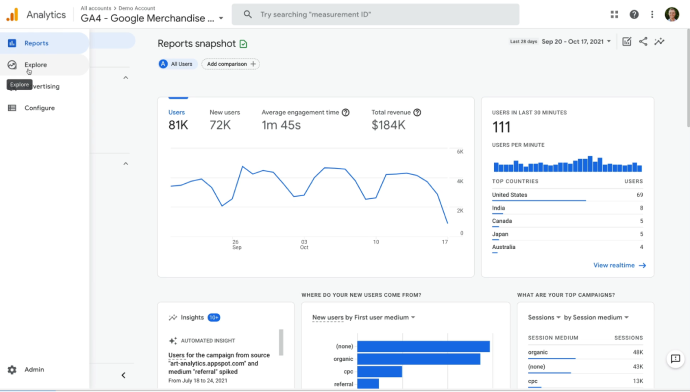This screenshot has height=392, width=690.
Task: Select the Reports menu item
Action: coord(44,43)
